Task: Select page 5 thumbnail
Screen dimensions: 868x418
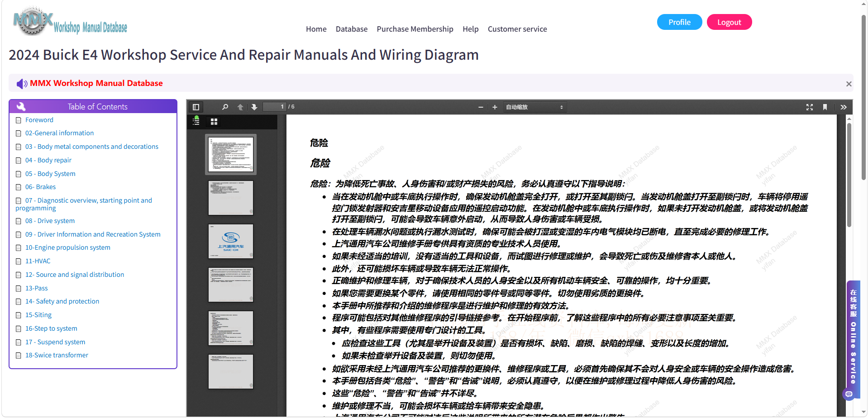Action: pos(231,328)
